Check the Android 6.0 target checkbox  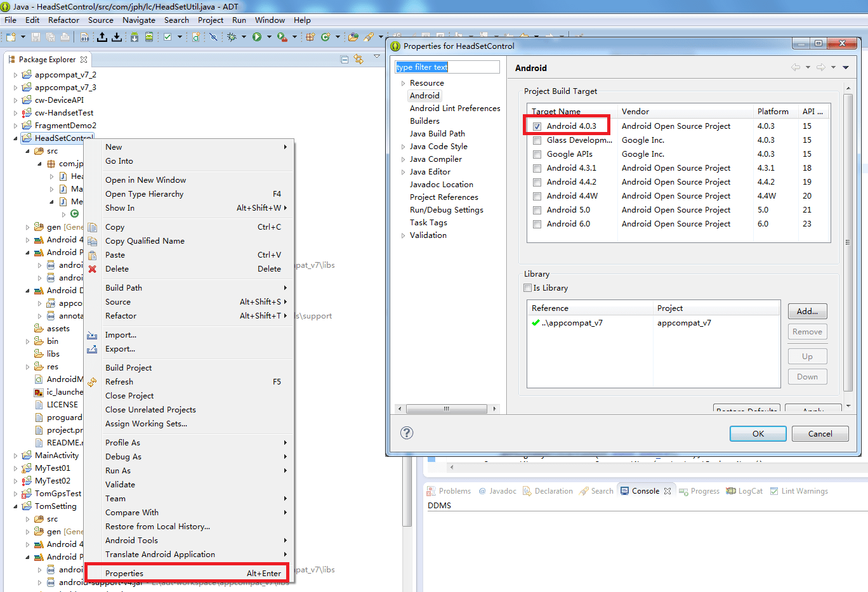click(x=537, y=224)
